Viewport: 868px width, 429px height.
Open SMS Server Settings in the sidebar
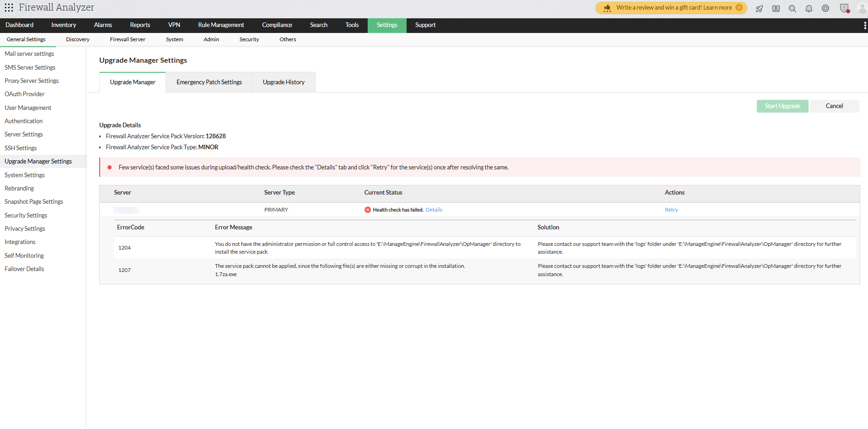(30, 67)
